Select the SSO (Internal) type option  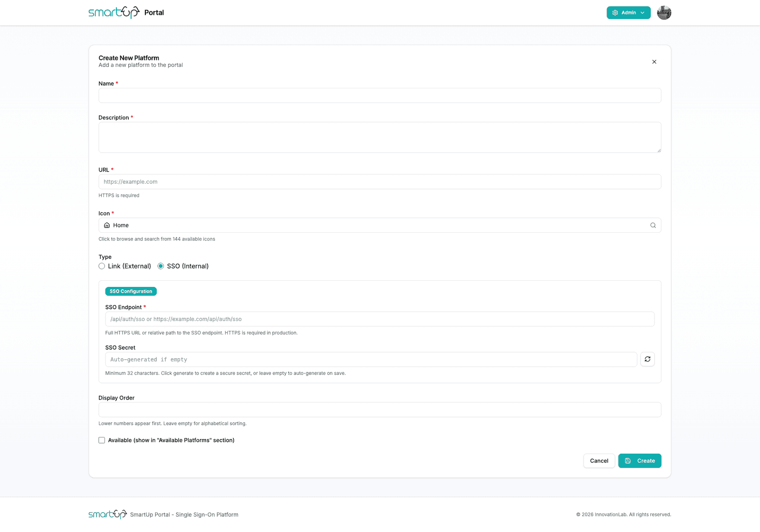coord(161,266)
